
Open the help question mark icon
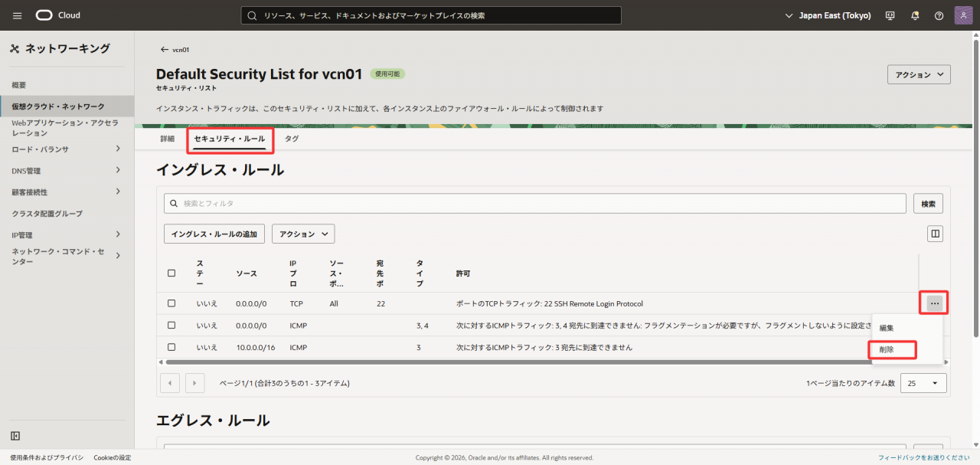(939, 15)
